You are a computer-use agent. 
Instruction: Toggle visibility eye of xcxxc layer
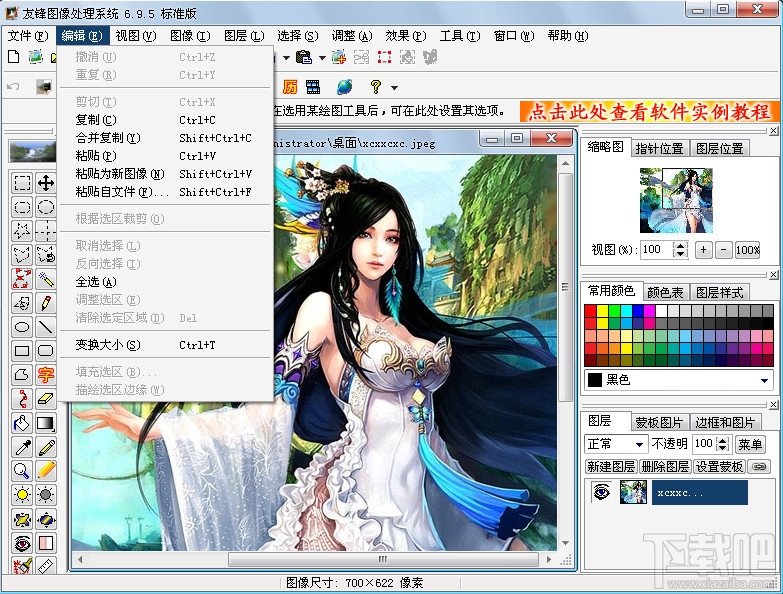602,492
